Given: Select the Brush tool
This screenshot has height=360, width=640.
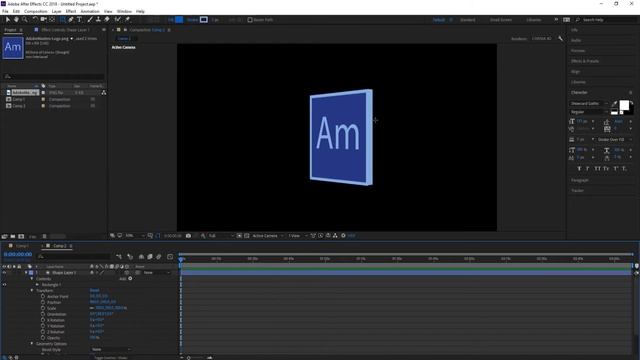Looking at the screenshot, I should coord(90,20).
